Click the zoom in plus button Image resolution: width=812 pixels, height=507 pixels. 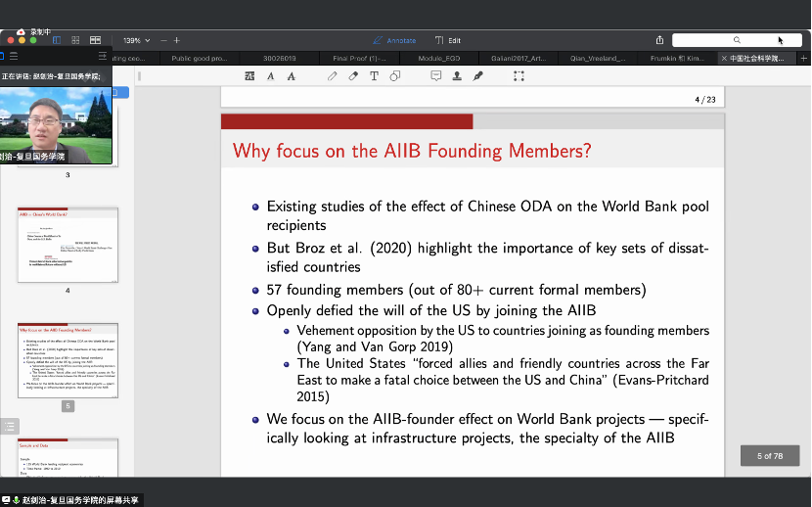(x=177, y=40)
